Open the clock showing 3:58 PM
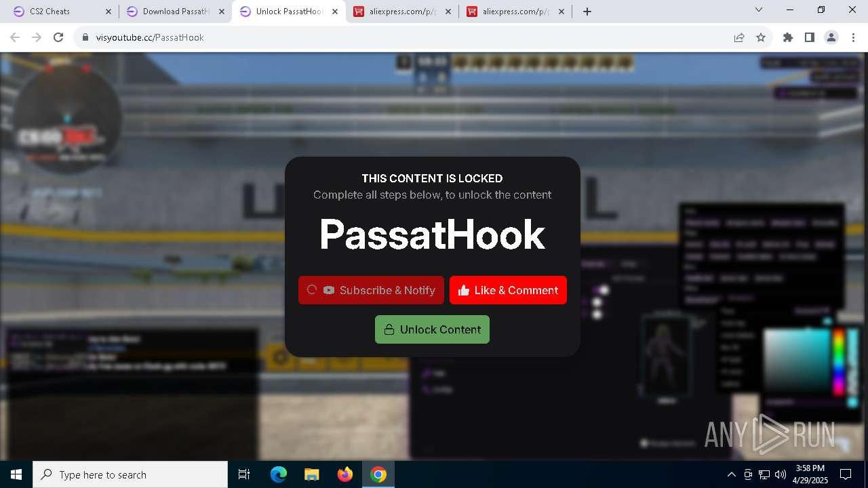Image resolution: width=868 pixels, height=488 pixels. (x=810, y=474)
